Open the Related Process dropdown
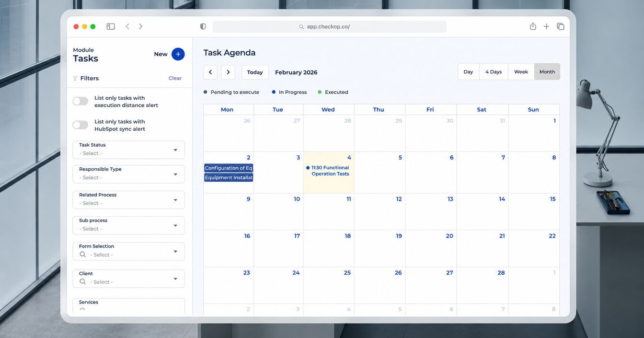 (128, 199)
